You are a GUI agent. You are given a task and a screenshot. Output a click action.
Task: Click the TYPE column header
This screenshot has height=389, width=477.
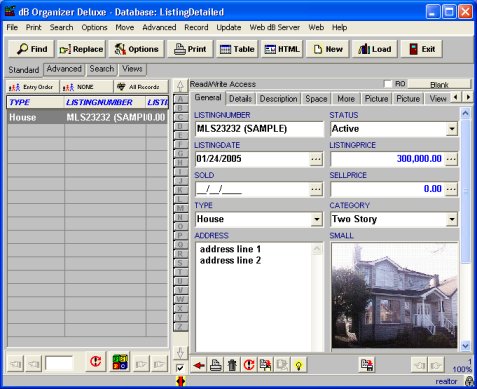tap(36, 102)
